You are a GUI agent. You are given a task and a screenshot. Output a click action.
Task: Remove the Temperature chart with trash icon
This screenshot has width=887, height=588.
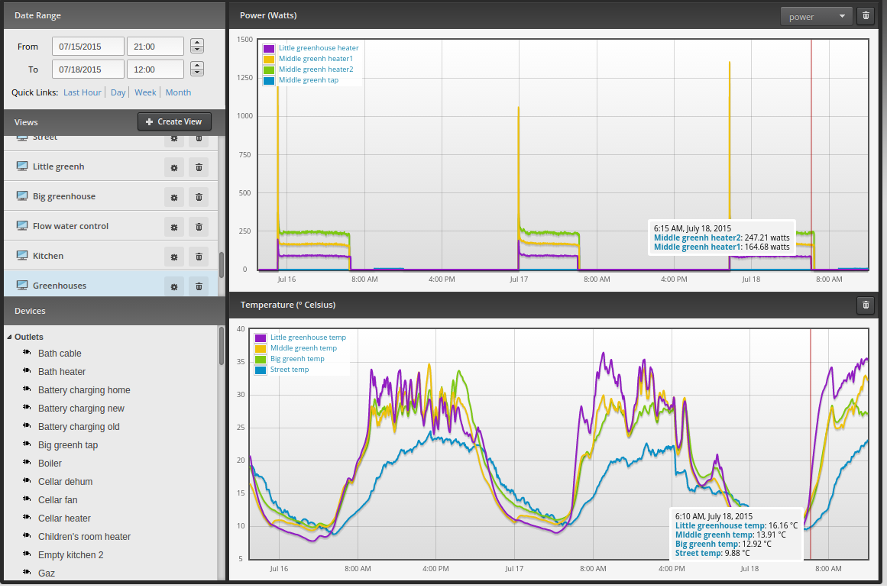click(x=866, y=305)
